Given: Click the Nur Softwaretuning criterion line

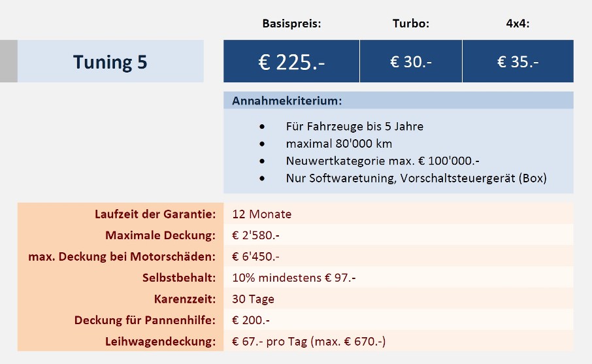Looking at the screenshot, I should click(x=416, y=178).
